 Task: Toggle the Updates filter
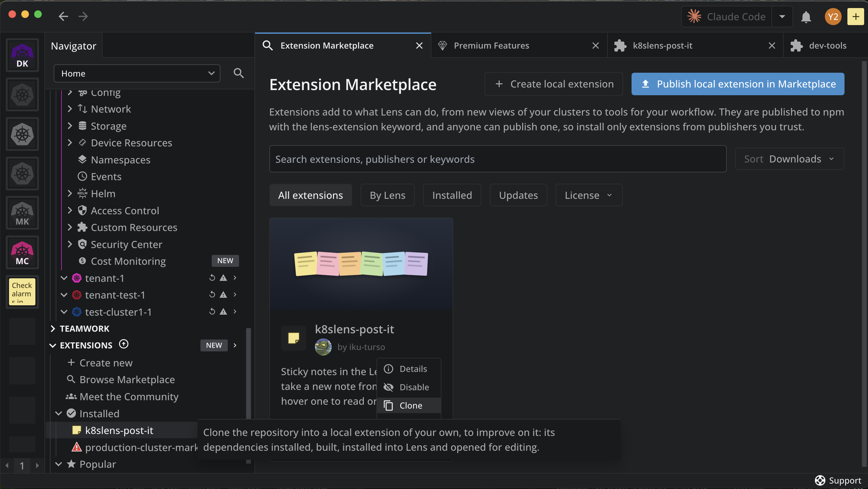tap(518, 195)
